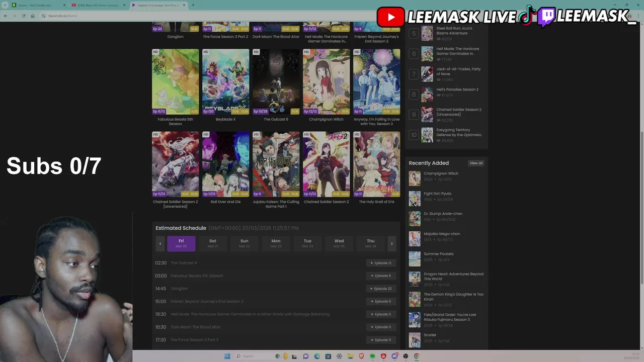Open Dr. Slump: Arale-chan in Recently Added
The image size is (644, 362).
(443, 214)
